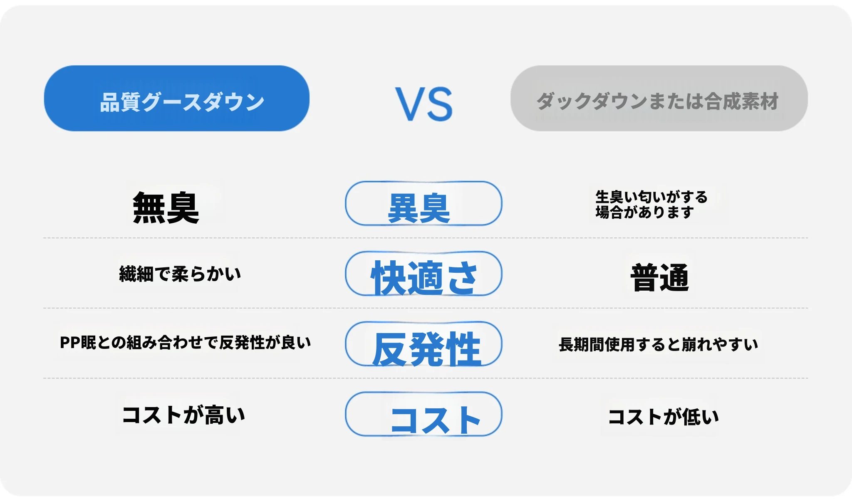Select the 異臭 category pill
The width and height of the screenshot is (852, 504).
tap(423, 204)
